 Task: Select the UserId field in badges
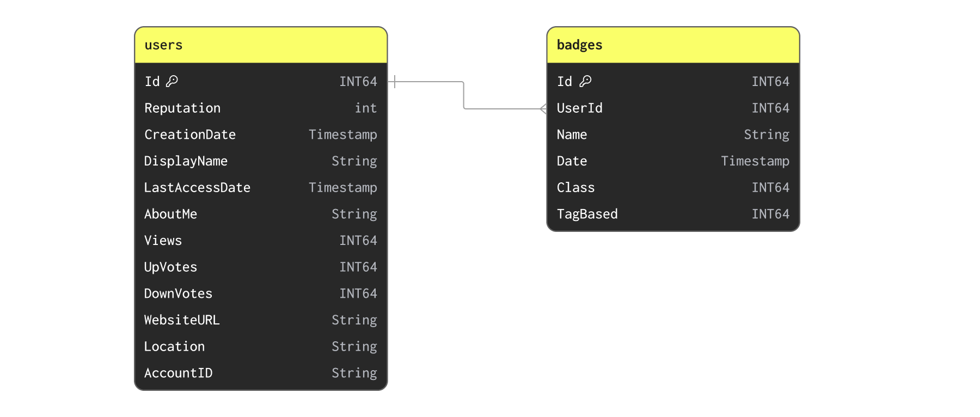pyautogui.click(x=579, y=108)
